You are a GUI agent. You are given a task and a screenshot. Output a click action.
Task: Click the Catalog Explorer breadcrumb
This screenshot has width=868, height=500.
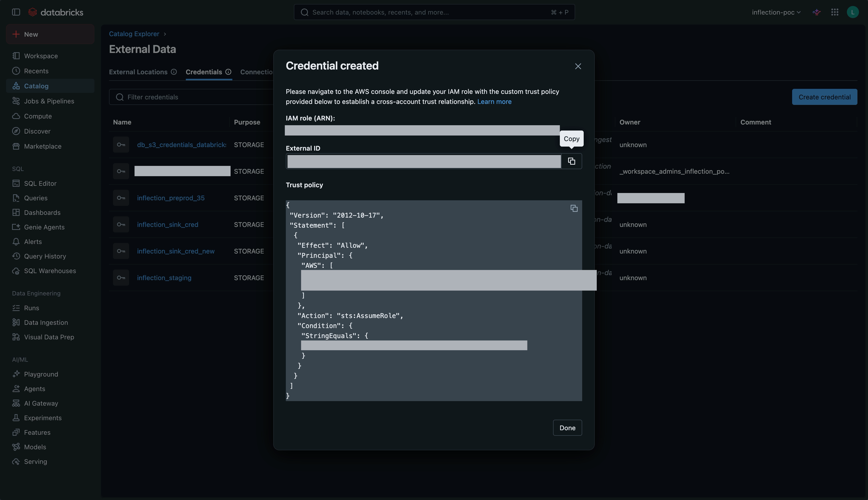134,34
